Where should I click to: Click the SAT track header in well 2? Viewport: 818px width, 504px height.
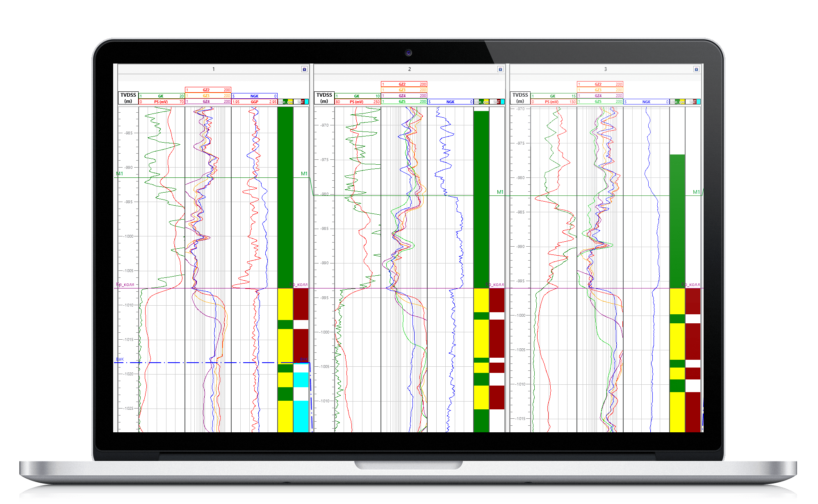[497, 102]
